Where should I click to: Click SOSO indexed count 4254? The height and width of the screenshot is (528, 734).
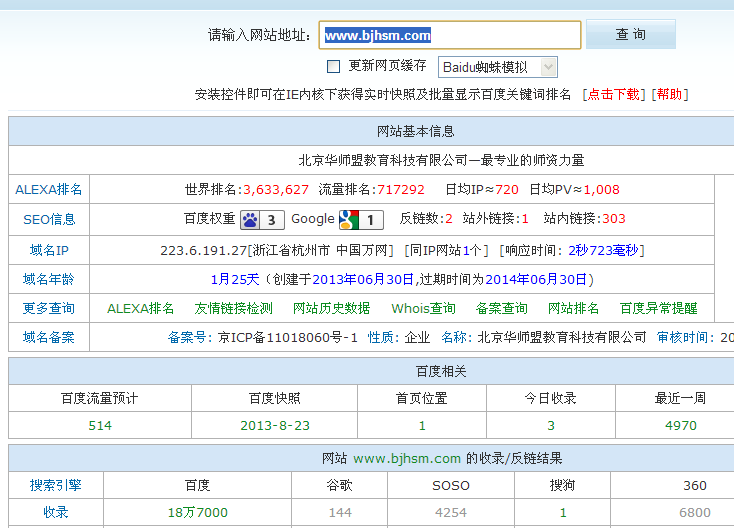[451, 513]
